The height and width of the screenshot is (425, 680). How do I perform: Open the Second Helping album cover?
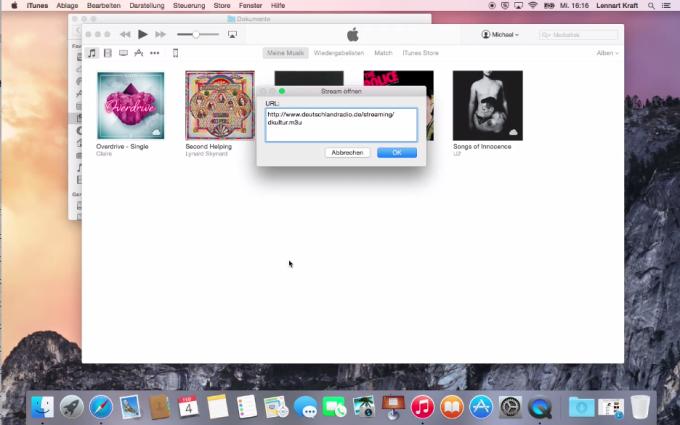220,105
